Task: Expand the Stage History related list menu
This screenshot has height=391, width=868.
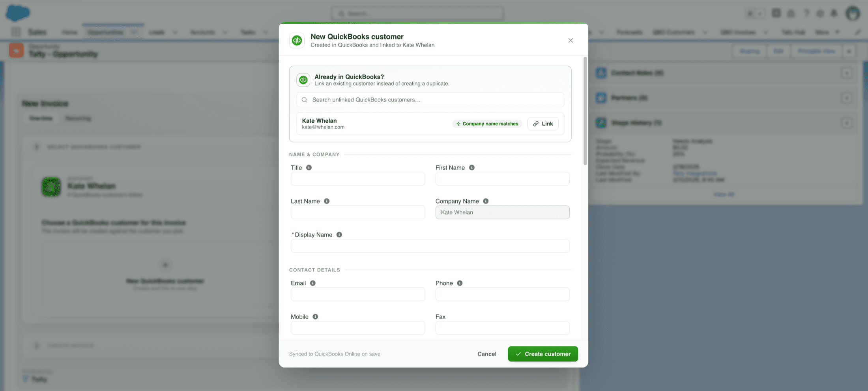Action: coord(847,123)
